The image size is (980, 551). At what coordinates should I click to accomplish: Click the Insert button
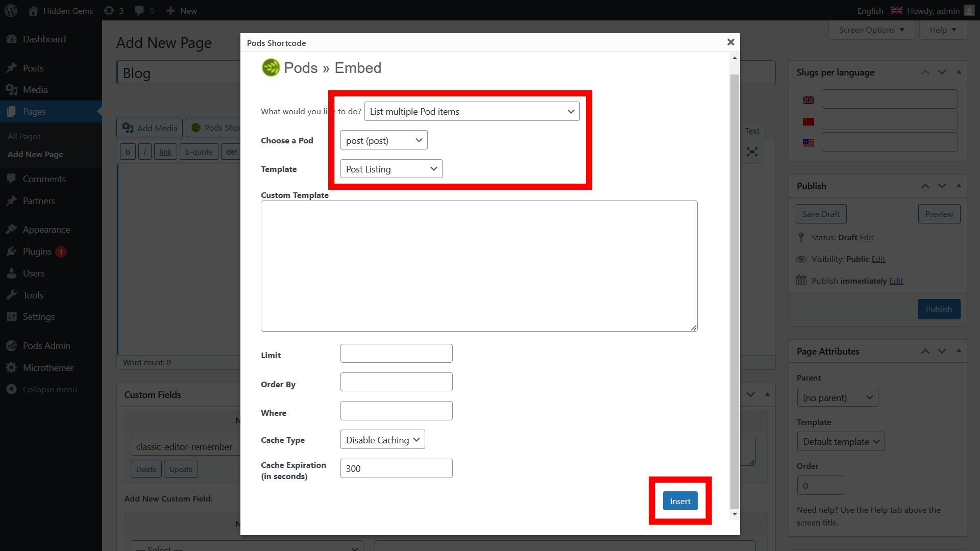point(680,501)
